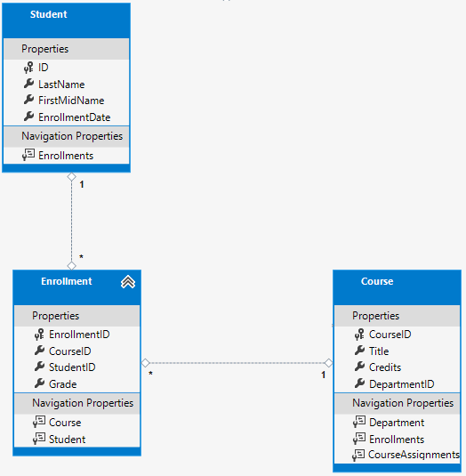Click the diamond connector under the Student entity
This screenshot has height=476, width=466.
pos(72,177)
